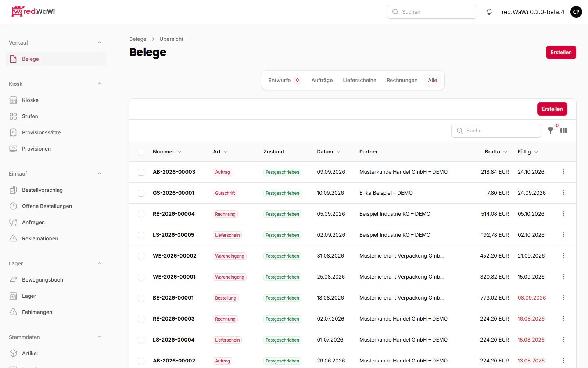Select checkbox for row WE-2026-00002
Image resolution: width=588 pixels, height=368 pixels.
(x=141, y=256)
